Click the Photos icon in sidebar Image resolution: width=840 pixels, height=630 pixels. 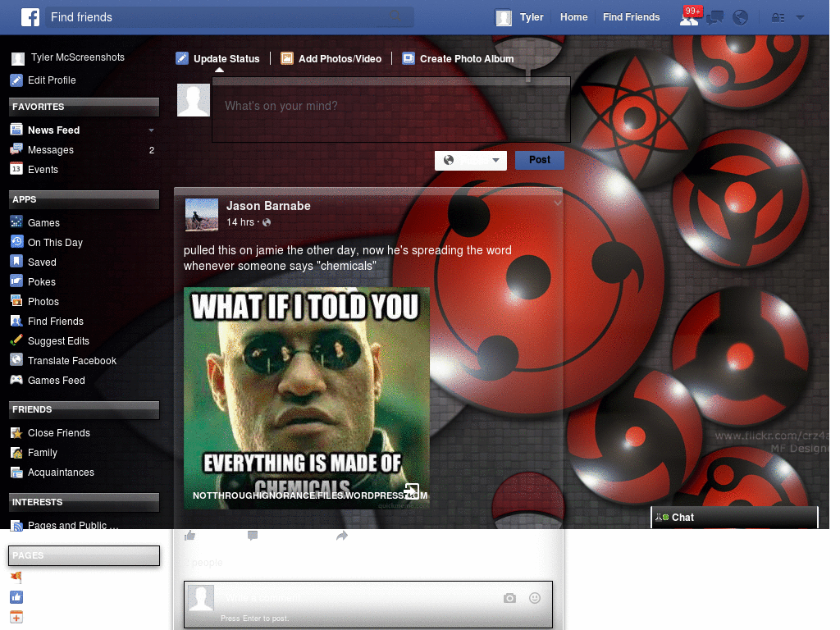(x=16, y=301)
